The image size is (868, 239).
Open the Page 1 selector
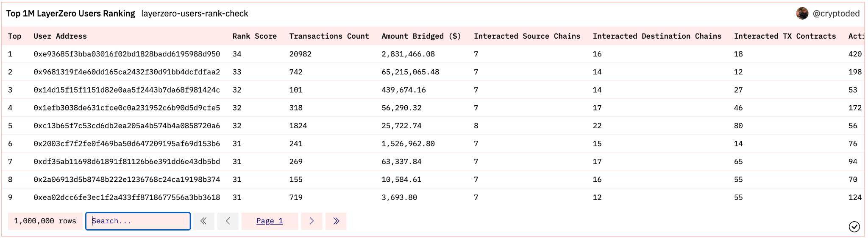(270, 221)
